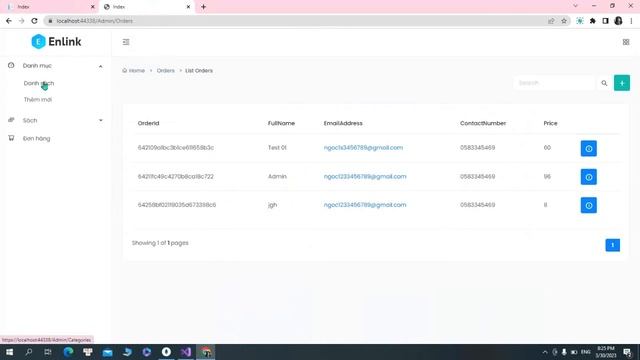Image resolution: width=640 pixels, height=360 pixels.
Task: Toggle the sidebar hamburger menu icon
Action: (126, 42)
